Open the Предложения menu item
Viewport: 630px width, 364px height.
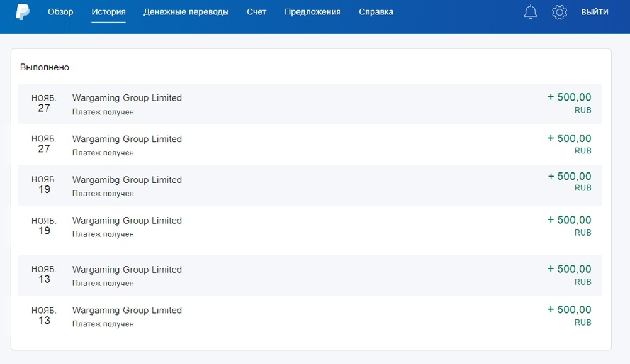(313, 12)
